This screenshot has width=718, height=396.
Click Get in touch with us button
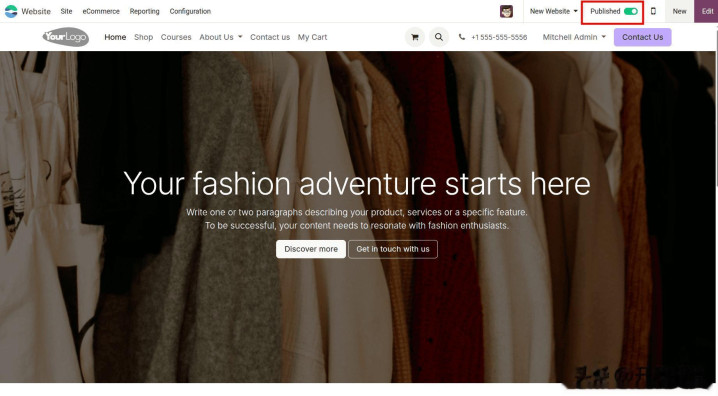(x=393, y=249)
